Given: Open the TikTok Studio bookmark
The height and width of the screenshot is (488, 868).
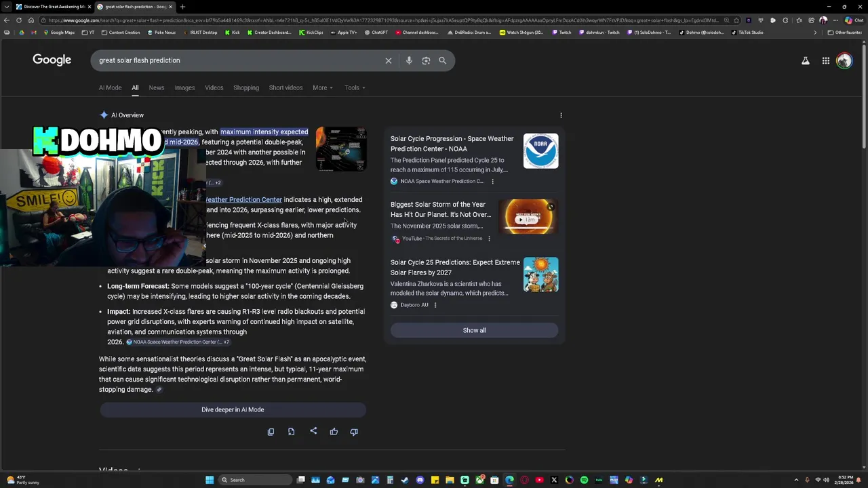Looking at the screenshot, I should point(747,32).
